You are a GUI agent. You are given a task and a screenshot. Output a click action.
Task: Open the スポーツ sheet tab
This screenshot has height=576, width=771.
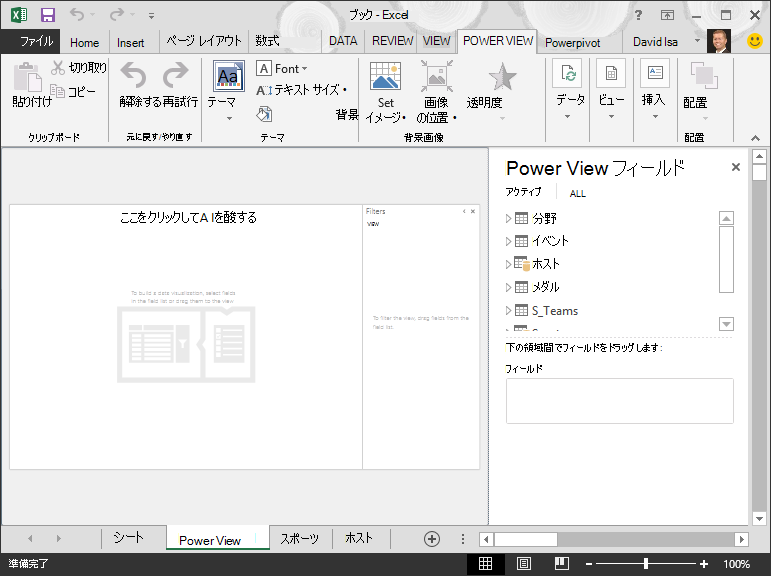point(299,539)
